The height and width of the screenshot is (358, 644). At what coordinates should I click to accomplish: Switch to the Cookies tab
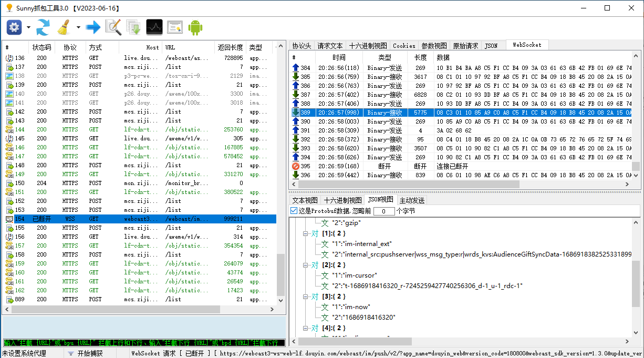coord(404,46)
